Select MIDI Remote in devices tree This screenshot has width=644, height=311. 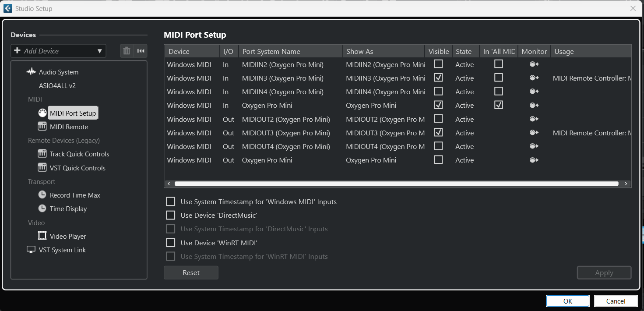click(x=69, y=127)
